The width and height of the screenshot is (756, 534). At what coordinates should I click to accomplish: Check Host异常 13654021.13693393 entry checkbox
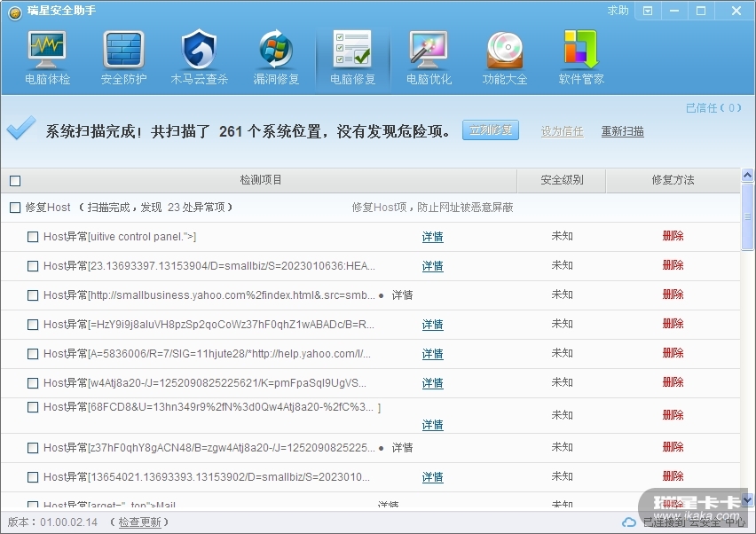33,477
